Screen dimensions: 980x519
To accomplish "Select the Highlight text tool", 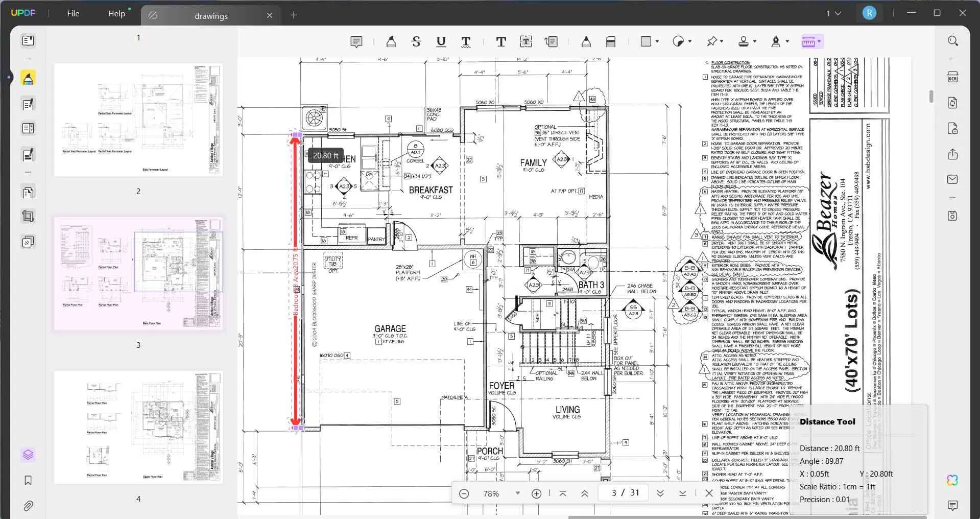I will [391, 42].
